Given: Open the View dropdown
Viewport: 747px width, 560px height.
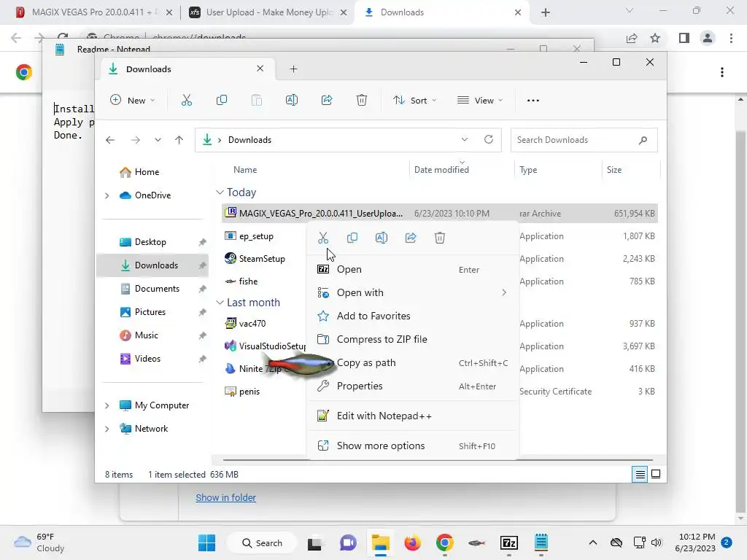Looking at the screenshot, I should pos(480,100).
